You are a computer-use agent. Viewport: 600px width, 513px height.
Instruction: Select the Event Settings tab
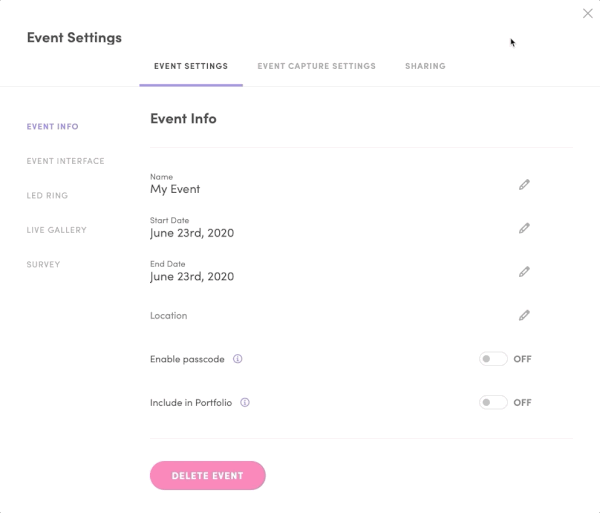pos(191,66)
